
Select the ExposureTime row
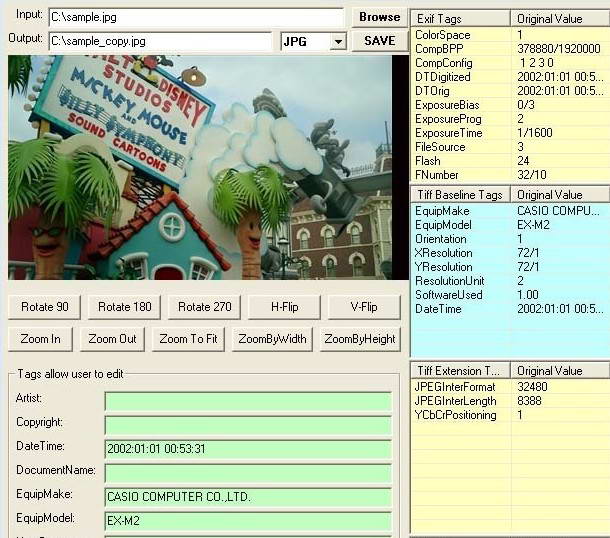click(x=510, y=133)
